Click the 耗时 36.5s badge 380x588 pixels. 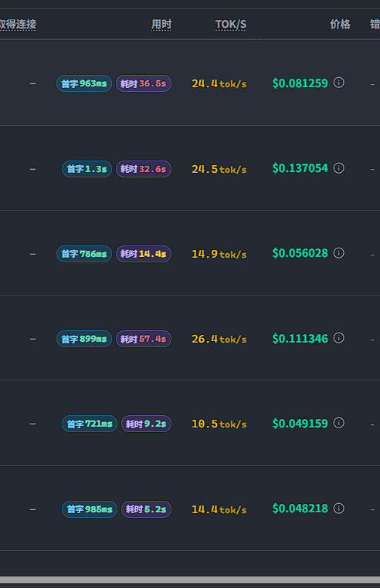pyautogui.click(x=144, y=83)
